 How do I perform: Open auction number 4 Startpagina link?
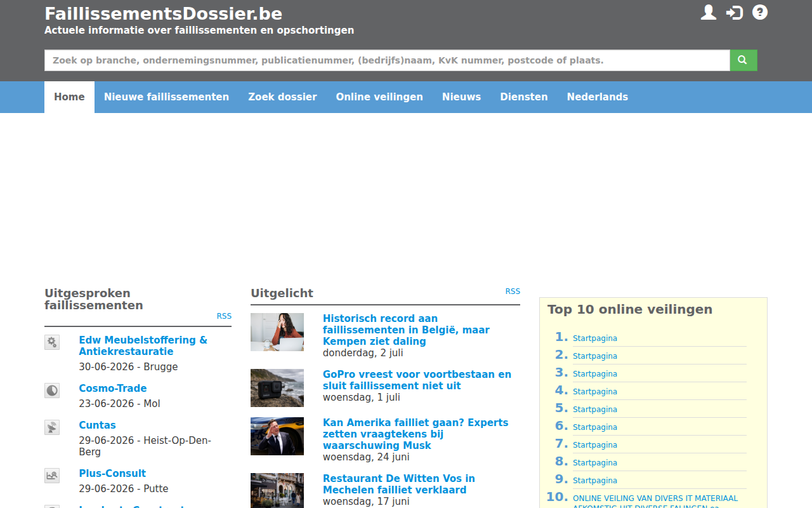pos(595,392)
